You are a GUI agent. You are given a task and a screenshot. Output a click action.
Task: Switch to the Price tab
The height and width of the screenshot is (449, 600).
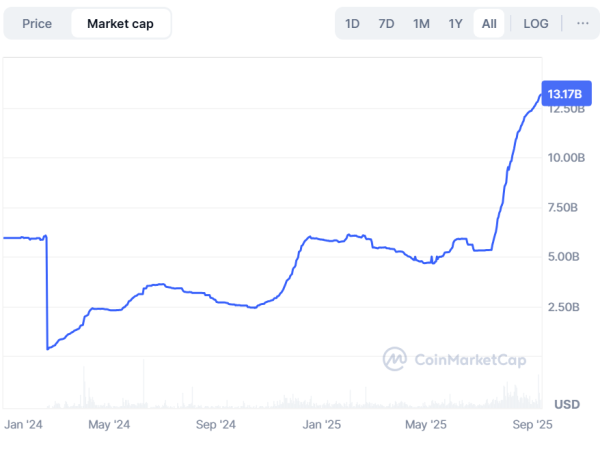(37, 23)
